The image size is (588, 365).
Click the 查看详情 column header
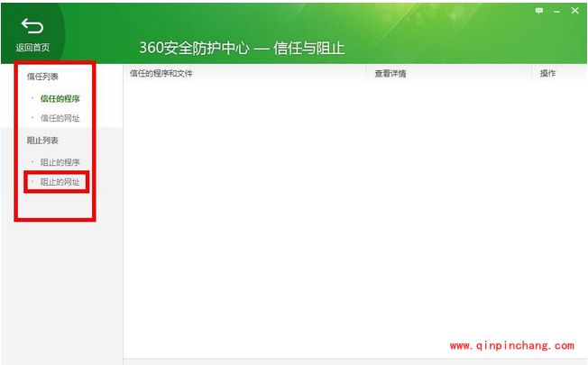click(x=390, y=73)
